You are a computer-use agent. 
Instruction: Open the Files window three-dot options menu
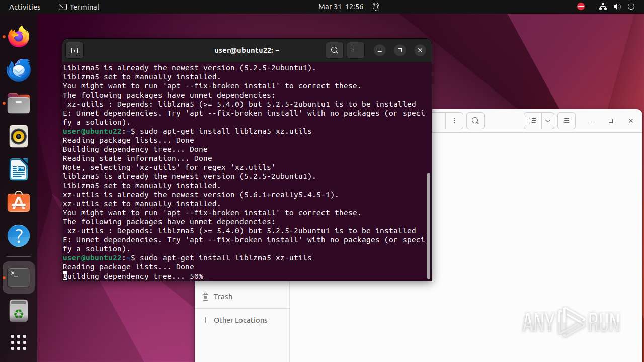(454, 121)
